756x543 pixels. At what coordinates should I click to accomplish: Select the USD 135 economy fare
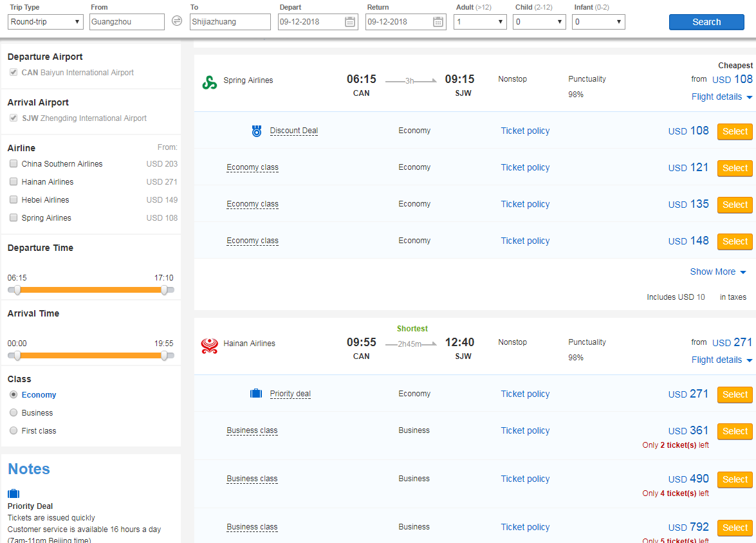click(735, 205)
